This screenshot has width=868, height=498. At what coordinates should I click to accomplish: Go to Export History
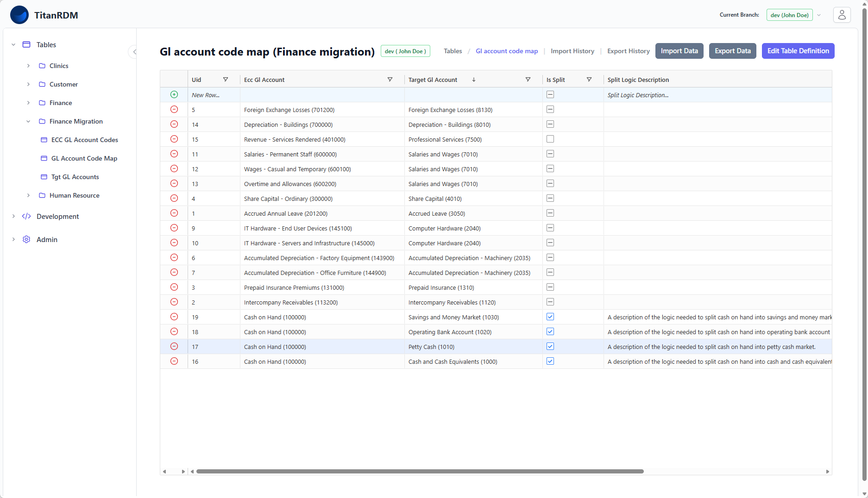[628, 51]
